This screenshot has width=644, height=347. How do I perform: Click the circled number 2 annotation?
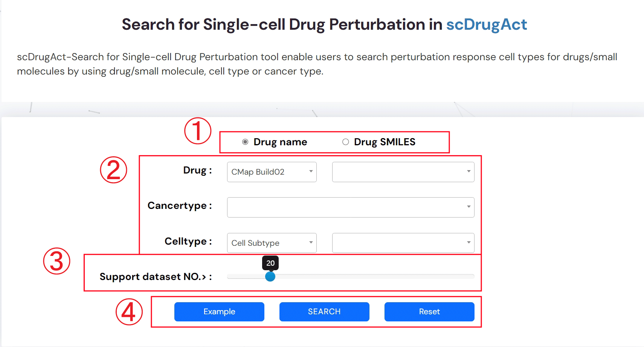113,170
